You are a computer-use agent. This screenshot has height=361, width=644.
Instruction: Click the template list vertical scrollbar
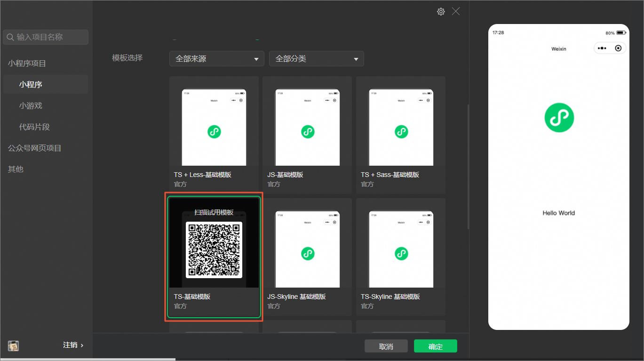[468, 167]
